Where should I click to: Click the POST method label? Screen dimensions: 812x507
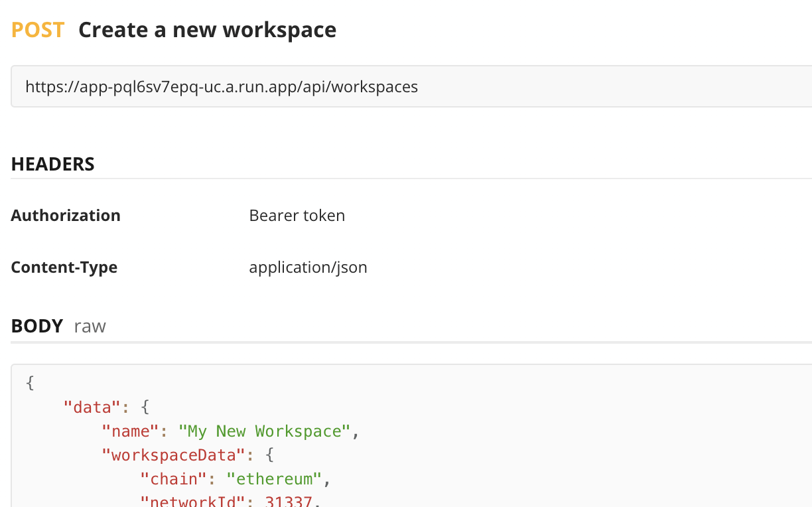38,30
